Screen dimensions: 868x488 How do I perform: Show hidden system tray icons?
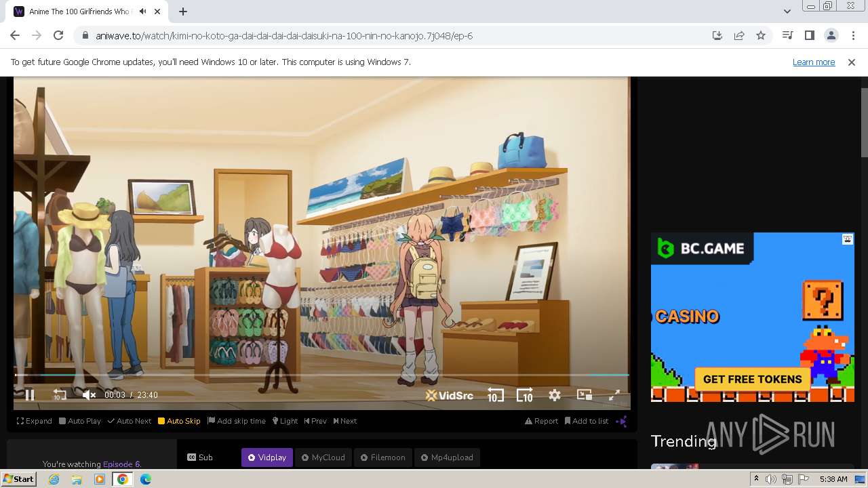coord(756,479)
